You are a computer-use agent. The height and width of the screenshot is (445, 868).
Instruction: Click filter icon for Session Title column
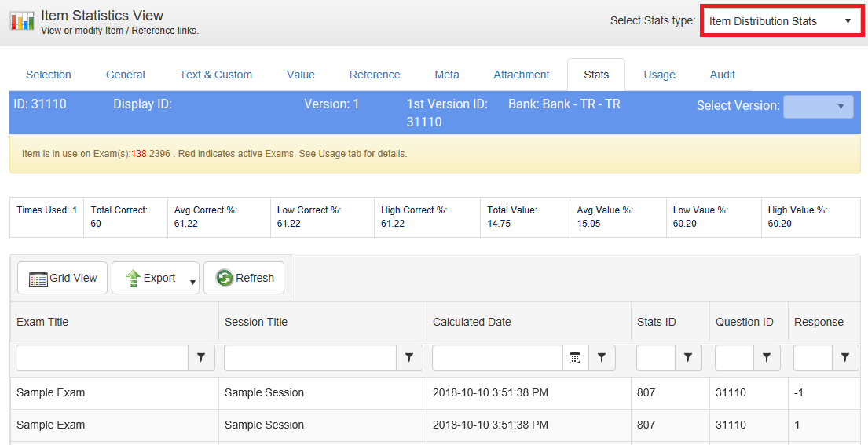[x=408, y=358]
